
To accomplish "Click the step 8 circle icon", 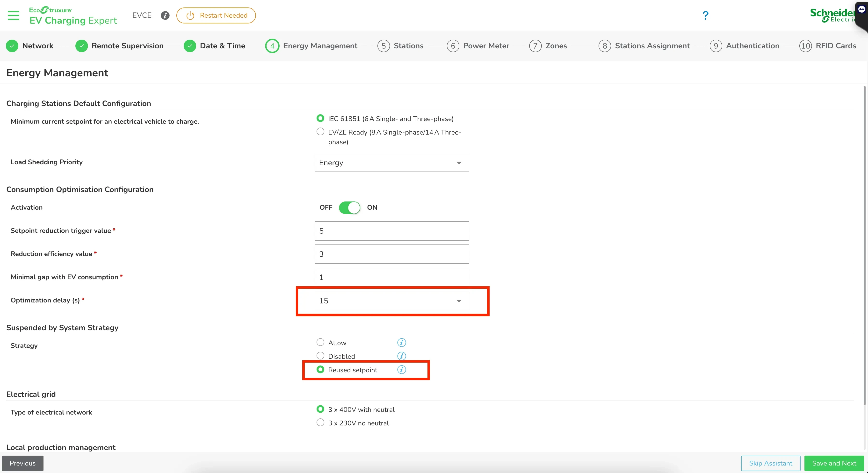I will pos(605,46).
